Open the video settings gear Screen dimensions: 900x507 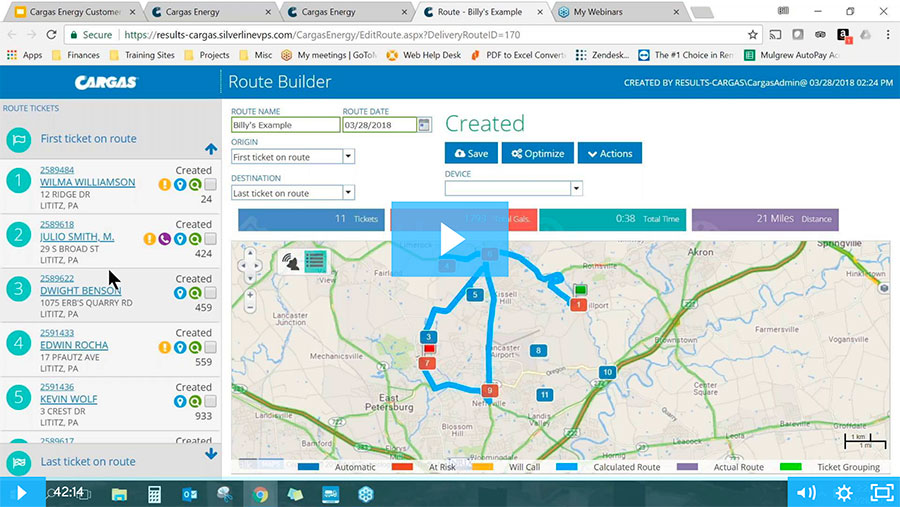point(844,492)
